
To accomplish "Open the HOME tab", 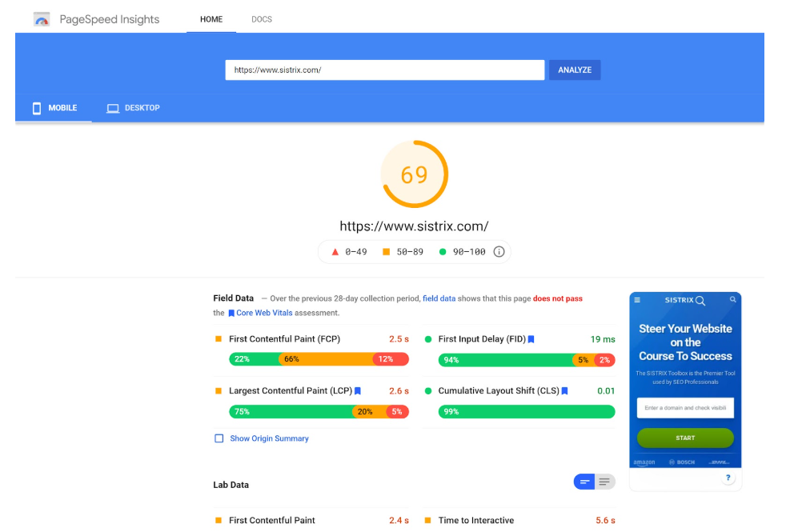I will (211, 19).
